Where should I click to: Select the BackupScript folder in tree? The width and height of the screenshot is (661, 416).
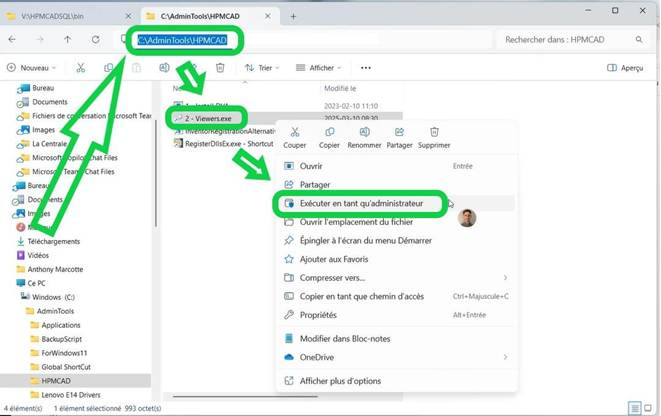click(x=62, y=339)
